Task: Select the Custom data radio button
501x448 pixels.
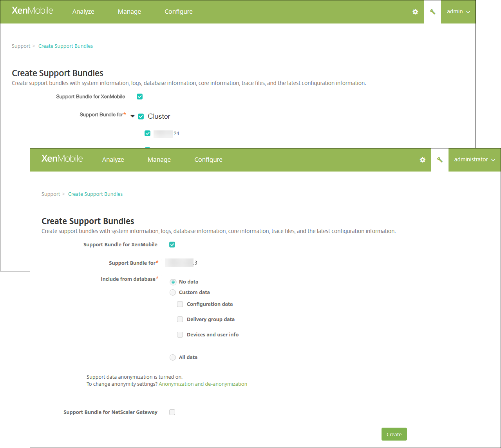Action: (173, 293)
